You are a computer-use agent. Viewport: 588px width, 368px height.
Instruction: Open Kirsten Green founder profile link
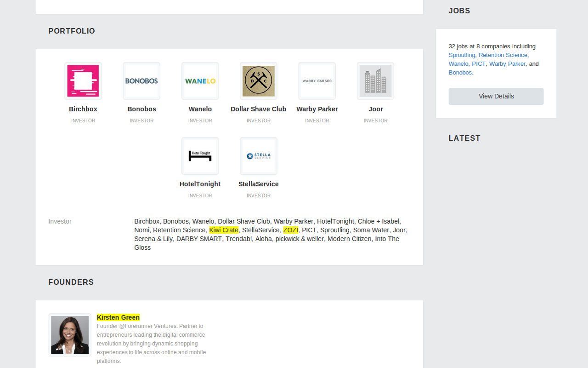pos(118,317)
